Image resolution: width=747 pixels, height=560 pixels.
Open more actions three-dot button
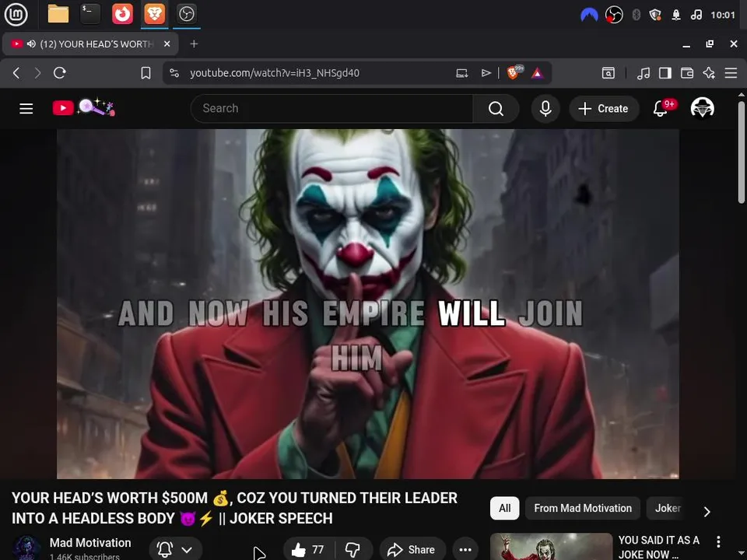click(x=465, y=550)
